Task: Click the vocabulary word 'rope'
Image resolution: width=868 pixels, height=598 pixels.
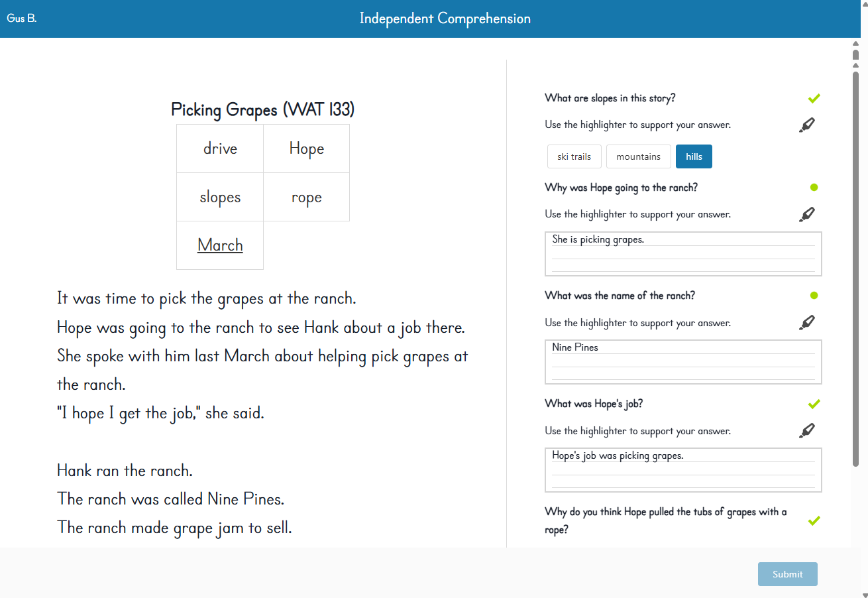Action: [306, 198]
